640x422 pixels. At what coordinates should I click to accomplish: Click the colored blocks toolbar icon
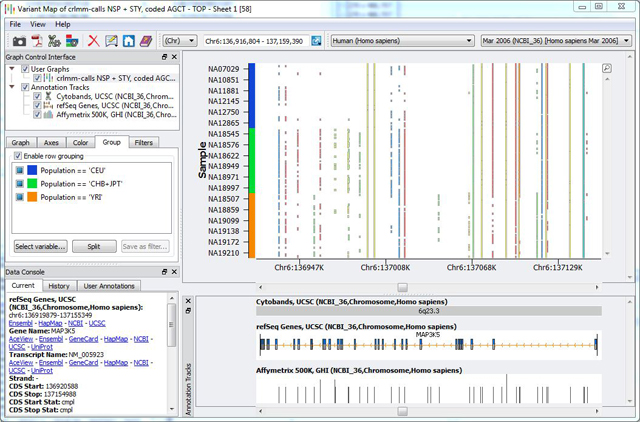tap(72, 41)
